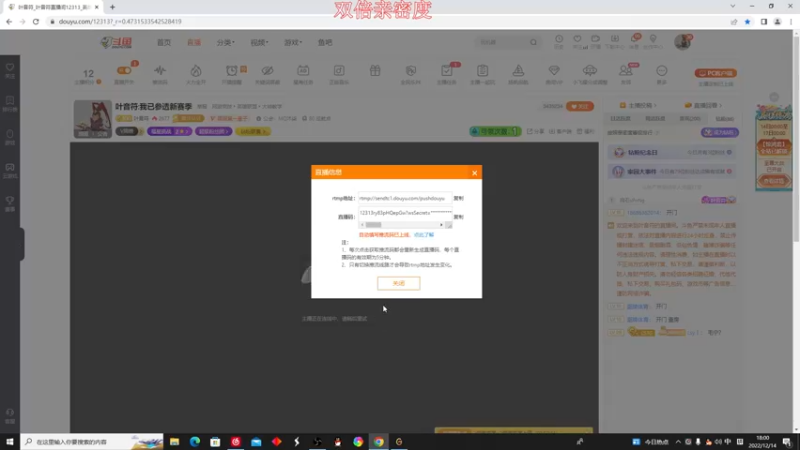
Task: Open the streamer avatar thumbnail
Action: click(92, 119)
